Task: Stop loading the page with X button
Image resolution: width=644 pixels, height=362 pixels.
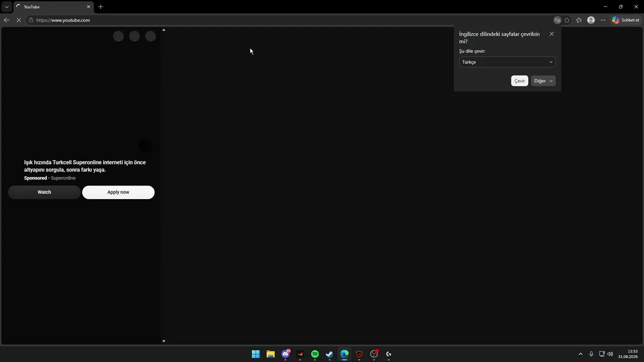Action: 19,20
